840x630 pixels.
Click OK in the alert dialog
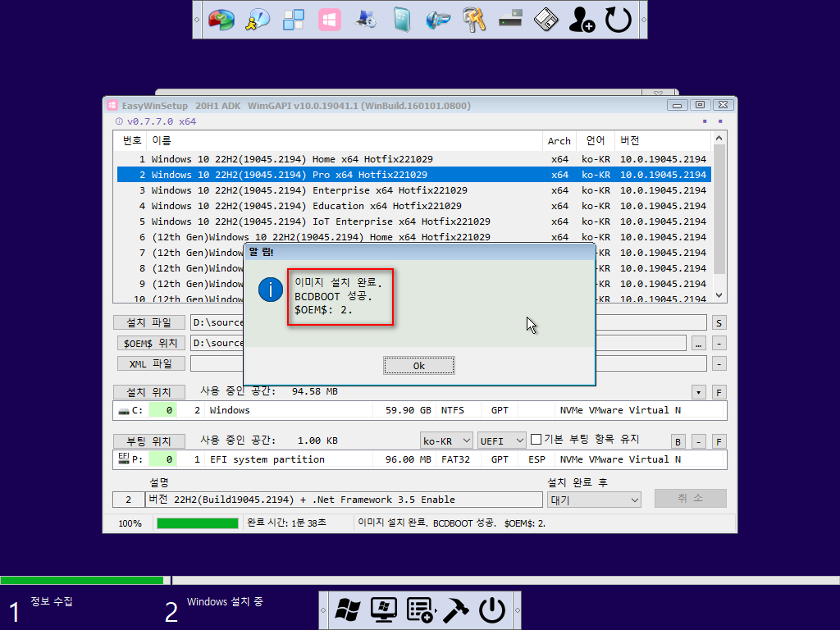tap(419, 366)
